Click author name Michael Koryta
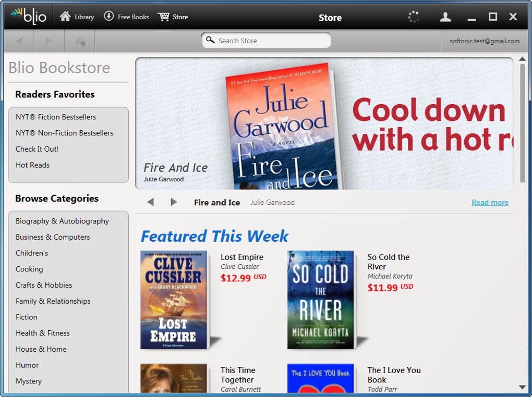This screenshot has height=397, width=532. tap(390, 276)
